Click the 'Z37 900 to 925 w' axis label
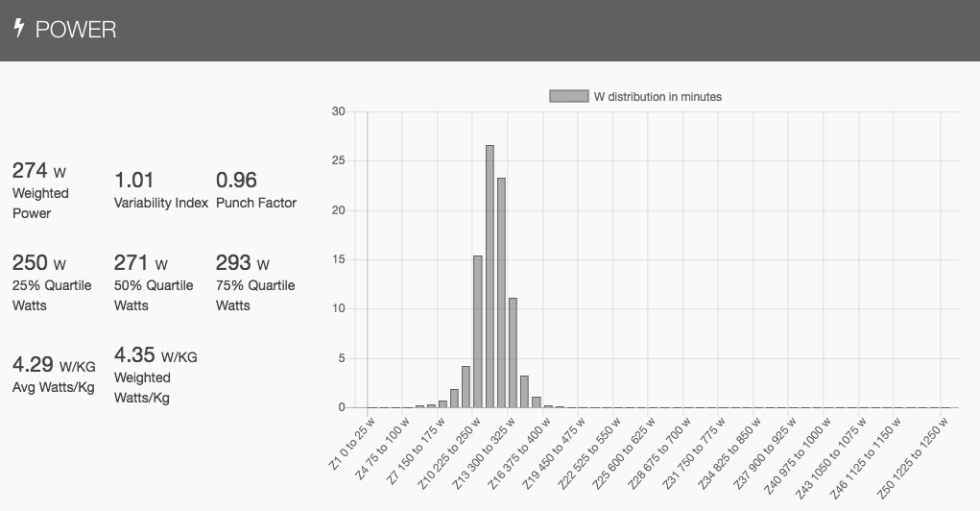The width and height of the screenshot is (980, 511). click(764, 452)
